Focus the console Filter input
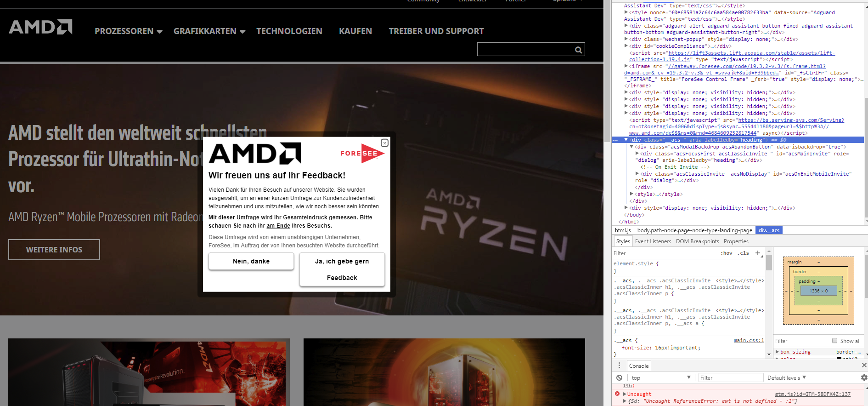868x406 pixels. 731,378
